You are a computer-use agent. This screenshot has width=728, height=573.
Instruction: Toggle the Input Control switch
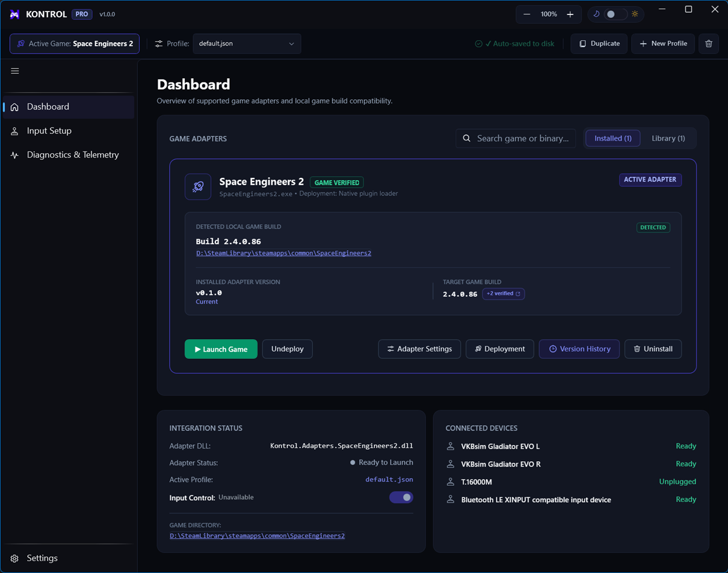[x=401, y=497]
